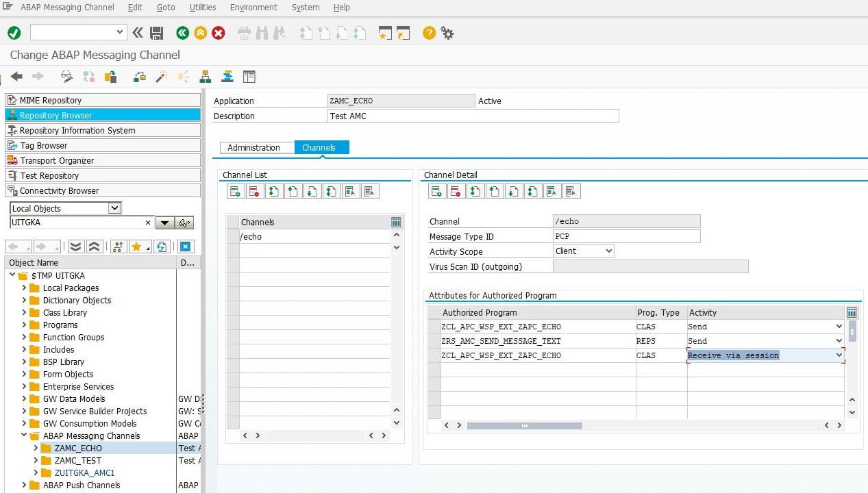Click delete row icon in Channel Detail
The width and height of the screenshot is (868, 493).
point(456,192)
